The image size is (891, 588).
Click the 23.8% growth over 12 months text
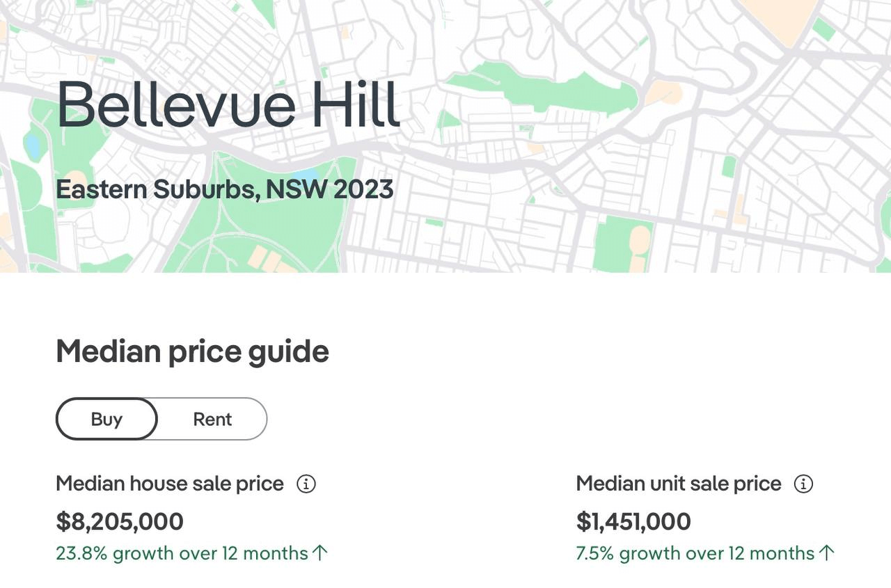click(182, 553)
